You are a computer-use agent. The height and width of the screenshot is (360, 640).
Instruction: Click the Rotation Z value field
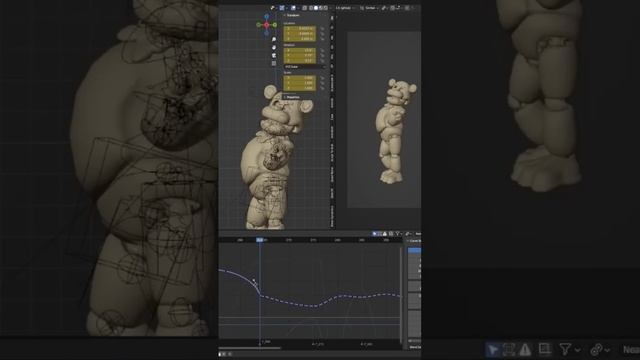300,61
